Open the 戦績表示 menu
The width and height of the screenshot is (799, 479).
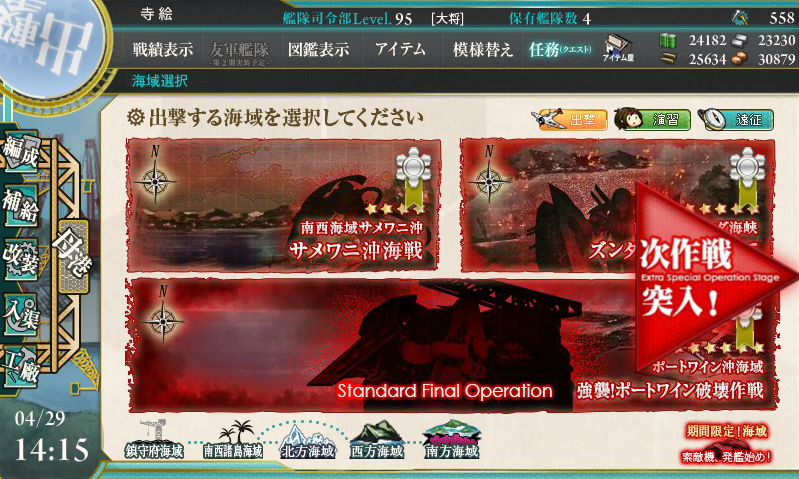pyautogui.click(x=163, y=49)
